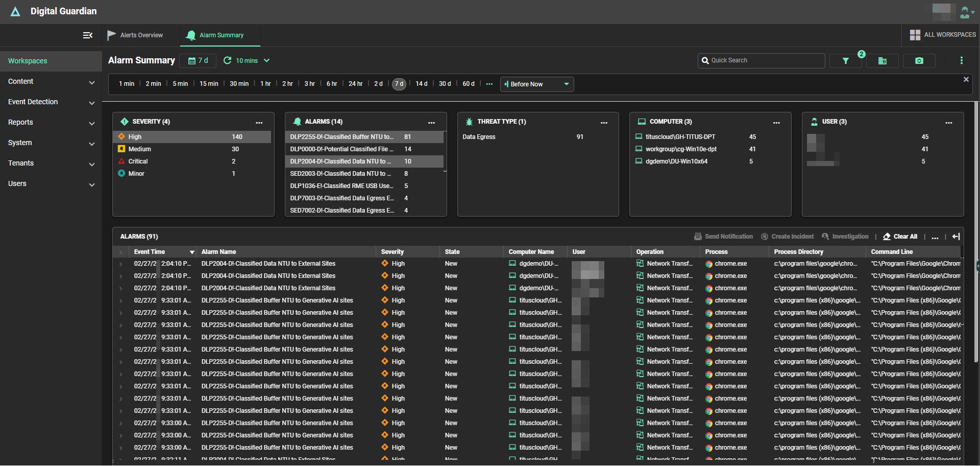
Task: Select the 24 hr time range
Action: click(x=356, y=84)
